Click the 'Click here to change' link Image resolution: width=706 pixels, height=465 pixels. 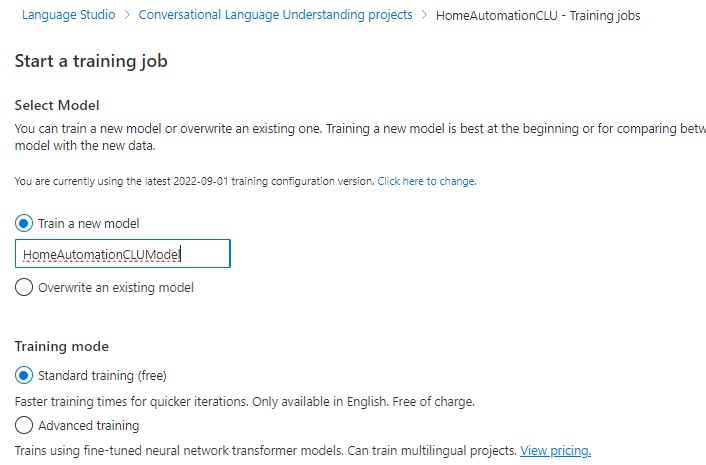tap(426, 181)
